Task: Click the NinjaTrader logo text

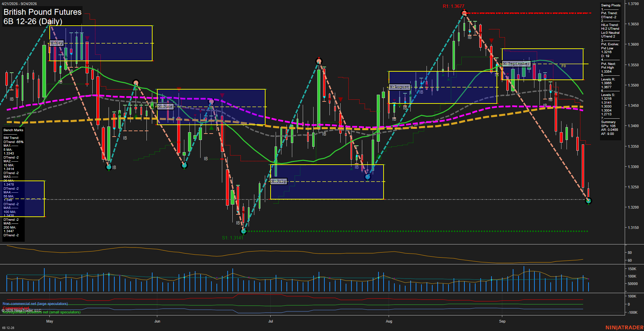Action: click(x=624, y=328)
